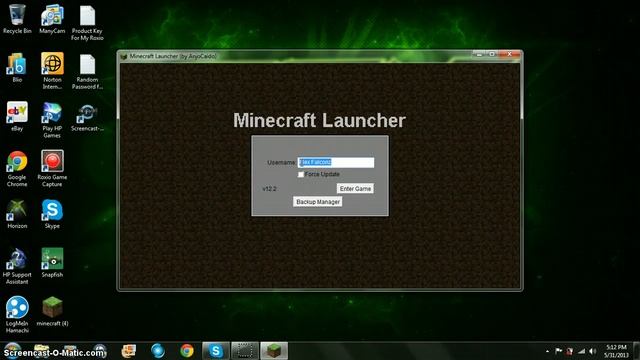Open the Horizon desktop shortcut

pyautogui.click(x=17, y=214)
